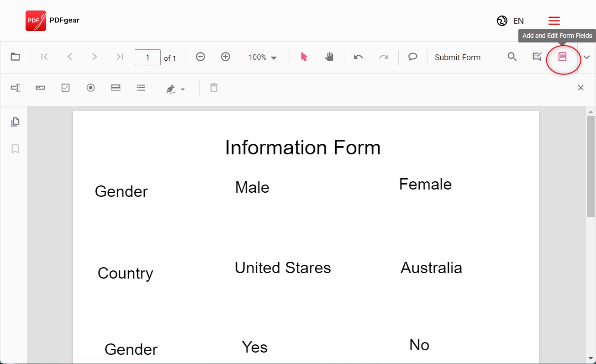Click the vertical scrollbar thumb
596x364 pixels.
coord(591,166)
